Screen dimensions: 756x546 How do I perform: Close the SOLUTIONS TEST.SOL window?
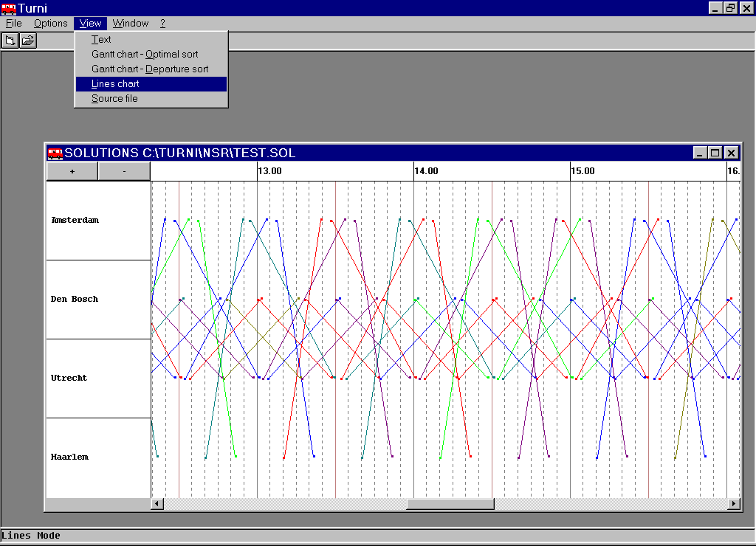click(731, 153)
